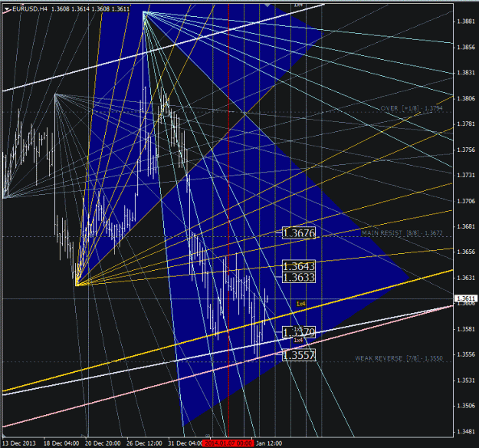
Task: Click 1.3731 on the price axis
Action: [x=466, y=175]
